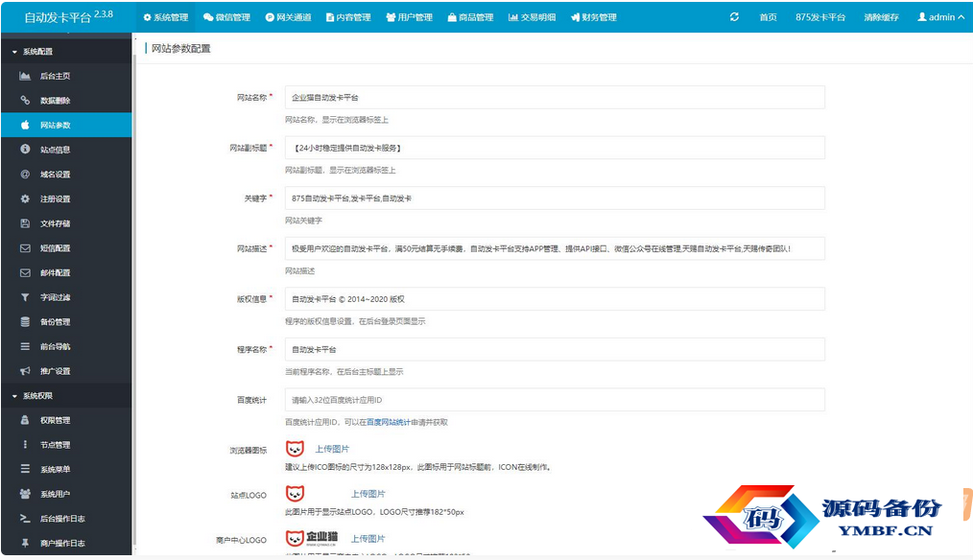Switch to 交易明细 top menu
The width and height of the screenshot is (973, 560).
(x=532, y=17)
